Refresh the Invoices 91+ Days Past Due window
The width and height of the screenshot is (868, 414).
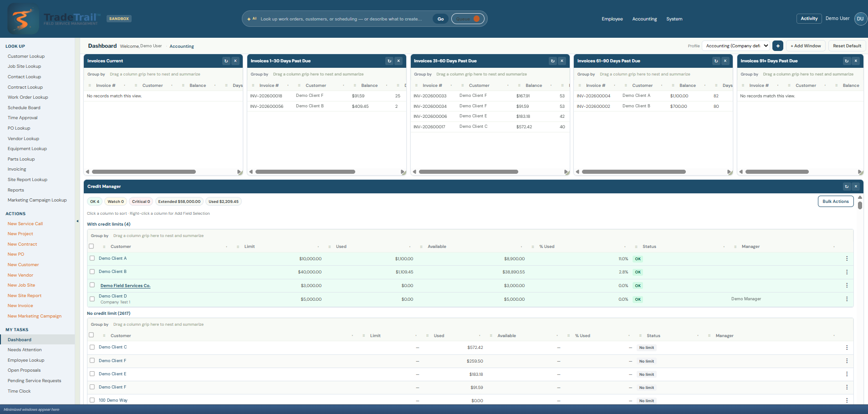(847, 61)
